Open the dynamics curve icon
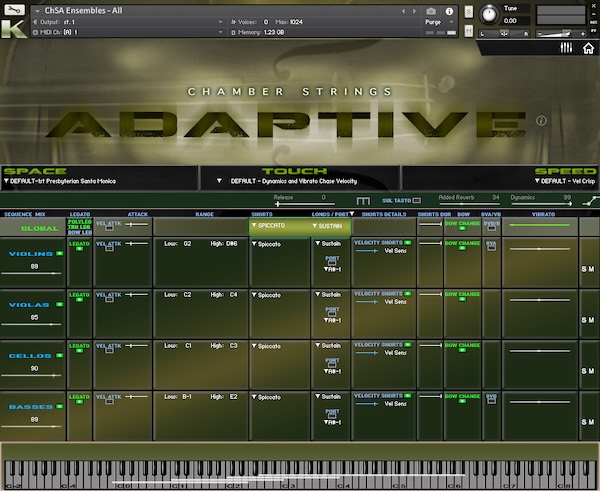Screen dimensions: 600x491 (591, 201)
